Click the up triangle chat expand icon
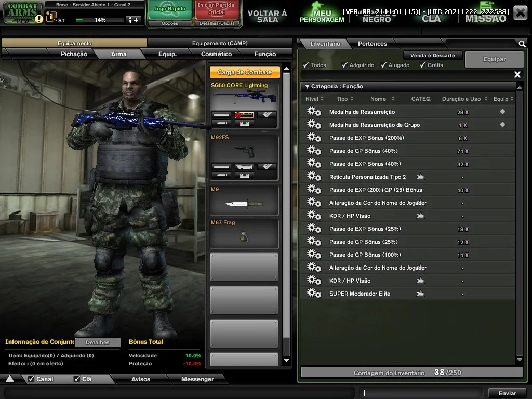Screen dimensions: 532x399 tap(9, 379)
